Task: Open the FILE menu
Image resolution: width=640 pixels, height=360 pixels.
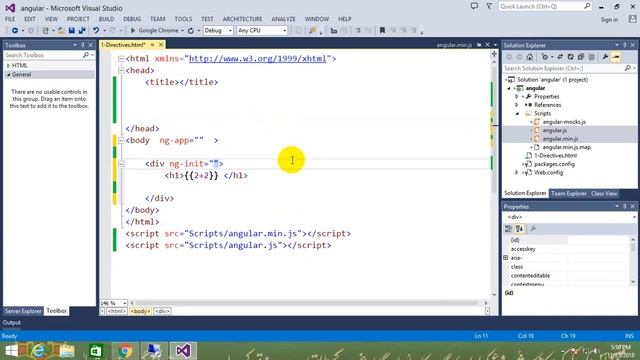Action: click(x=10, y=19)
